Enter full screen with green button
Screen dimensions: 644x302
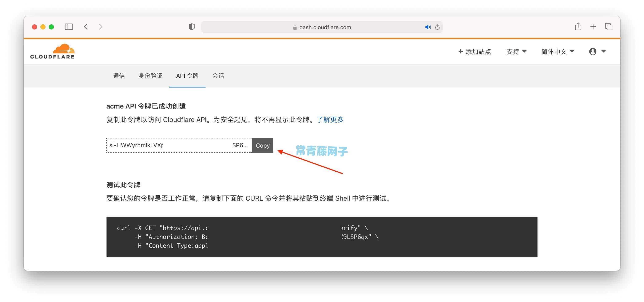pyautogui.click(x=52, y=27)
